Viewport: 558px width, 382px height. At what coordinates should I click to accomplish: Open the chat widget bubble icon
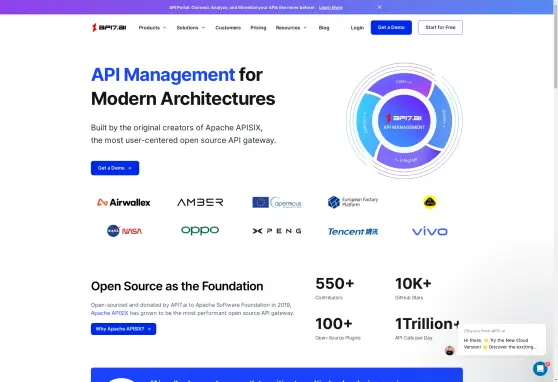pos(540,368)
